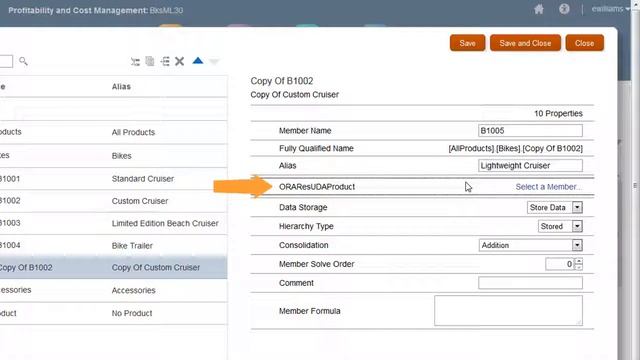Click the delete member X icon
The height and width of the screenshot is (360, 640).
[x=180, y=61]
